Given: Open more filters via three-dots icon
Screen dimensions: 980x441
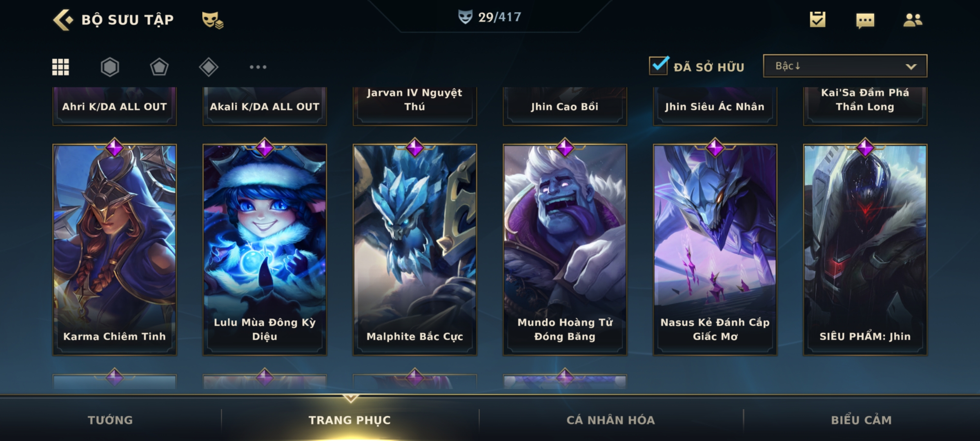Looking at the screenshot, I should [x=258, y=67].
